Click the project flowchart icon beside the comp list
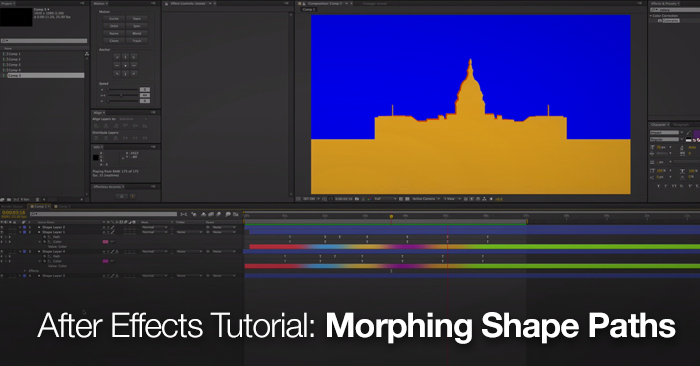The image size is (700, 366). point(86,54)
